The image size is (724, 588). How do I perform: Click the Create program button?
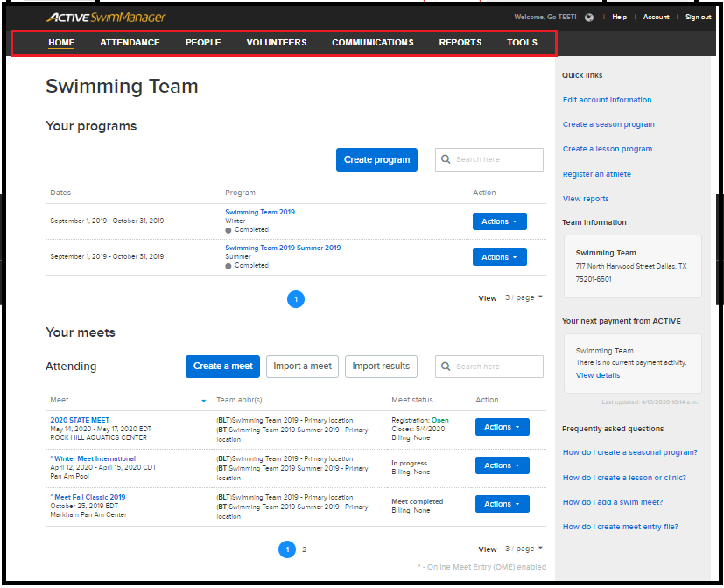tap(376, 159)
